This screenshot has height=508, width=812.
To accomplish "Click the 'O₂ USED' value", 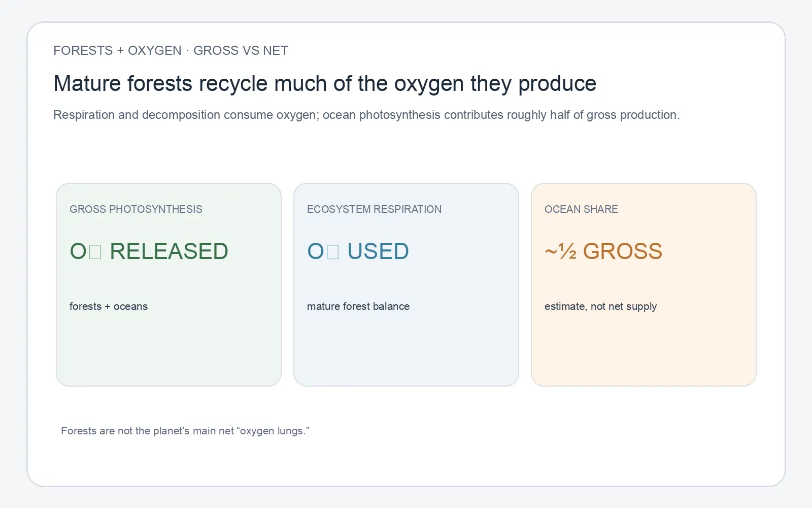I will coord(358,251).
